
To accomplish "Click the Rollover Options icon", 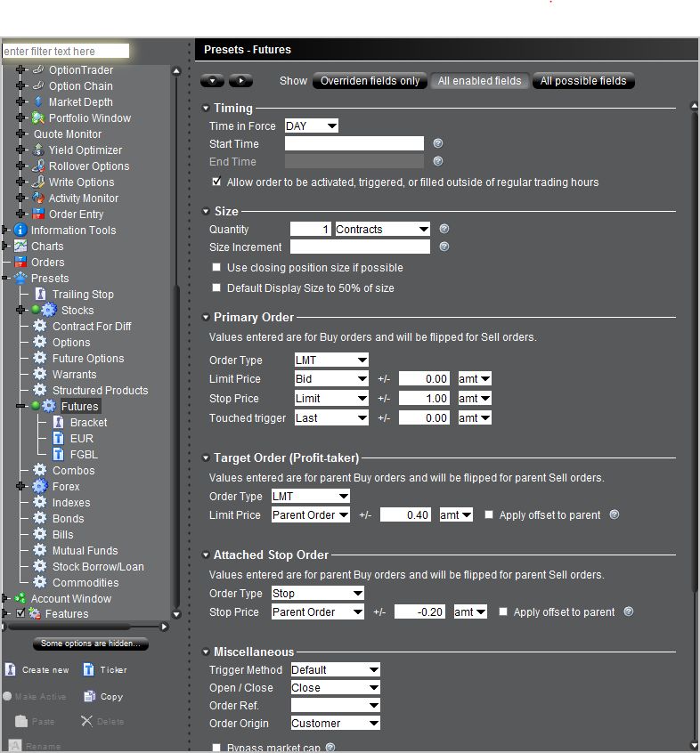I will 38,166.
